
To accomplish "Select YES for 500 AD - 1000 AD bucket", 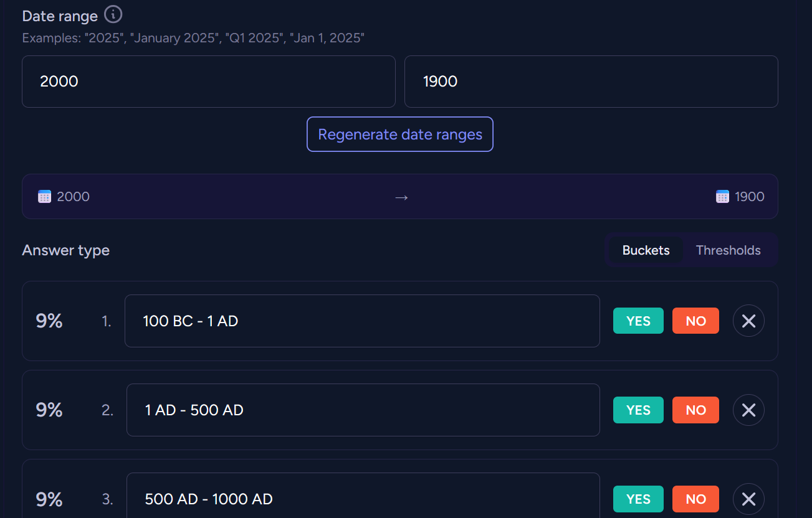I will (638, 499).
